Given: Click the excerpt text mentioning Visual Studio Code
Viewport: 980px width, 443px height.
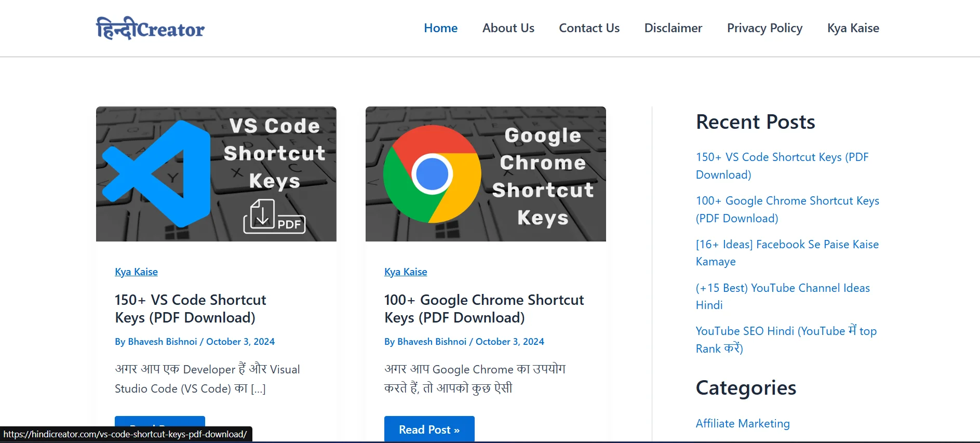Looking at the screenshot, I should (x=207, y=379).
